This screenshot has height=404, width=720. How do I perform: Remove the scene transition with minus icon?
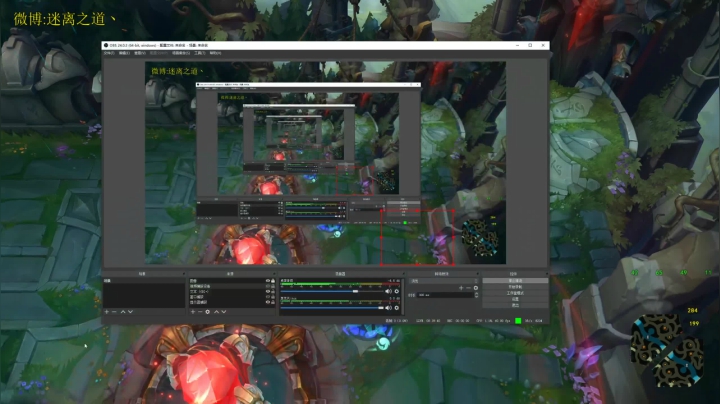point(468,288)
